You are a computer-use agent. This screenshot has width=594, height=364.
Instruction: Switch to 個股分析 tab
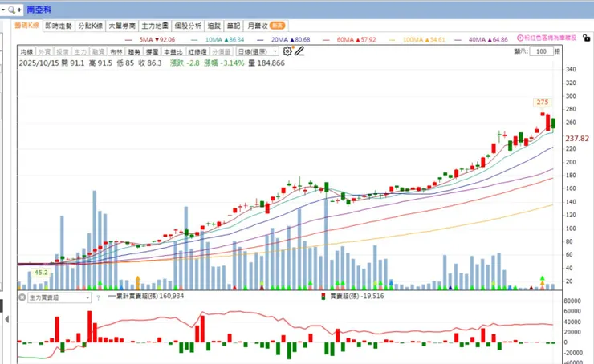pyautogui.click(x=188, y=26)
